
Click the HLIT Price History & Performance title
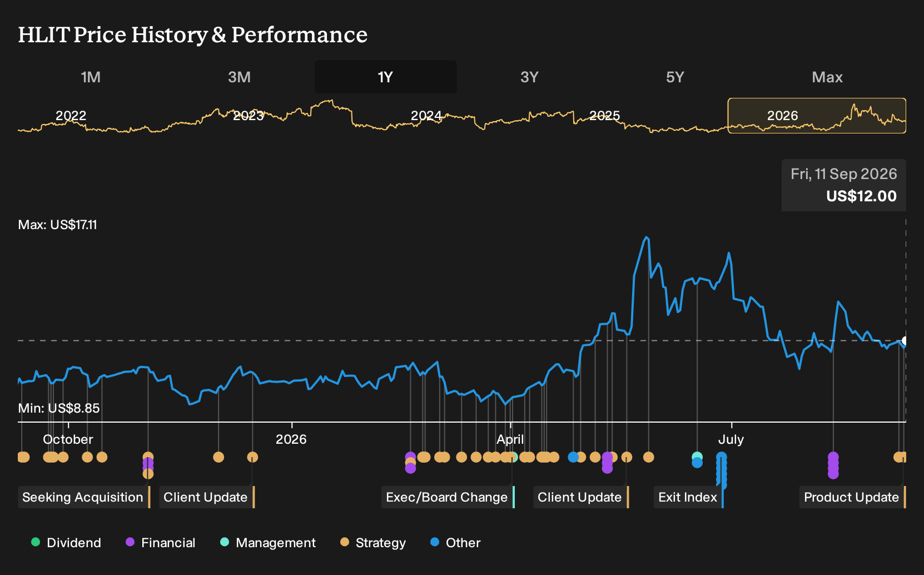pyautogui.click(x=193, y=34)
